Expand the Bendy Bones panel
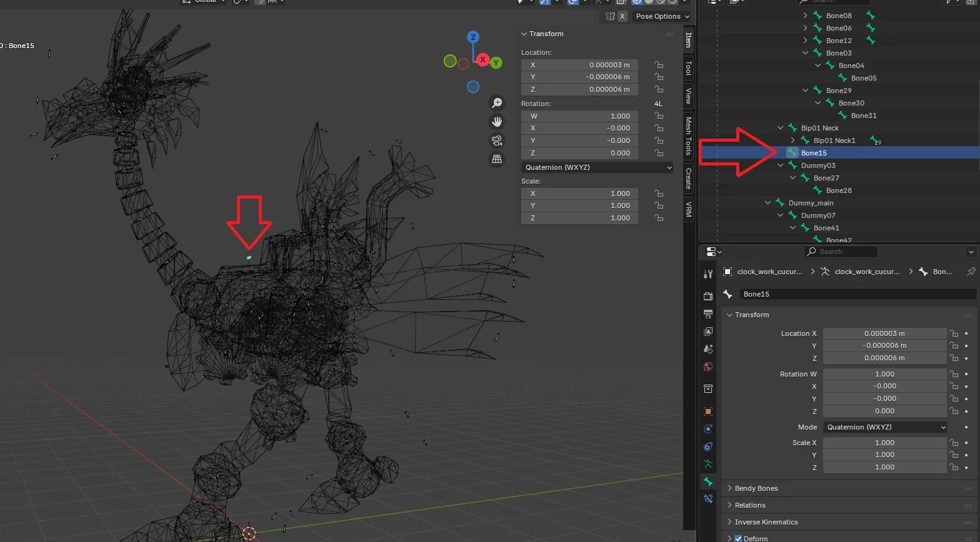 pyautogui.click(x=729, y=488)
